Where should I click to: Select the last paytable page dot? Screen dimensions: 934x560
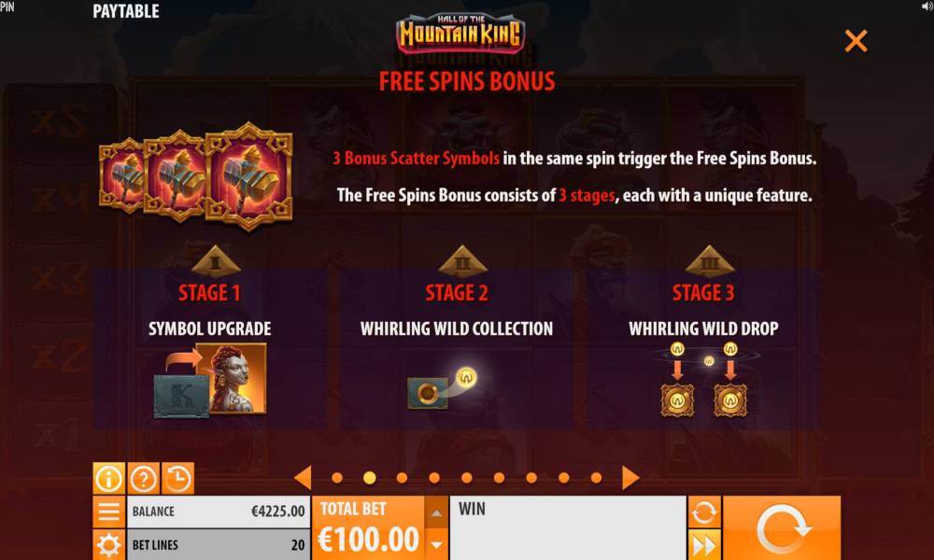596,478
